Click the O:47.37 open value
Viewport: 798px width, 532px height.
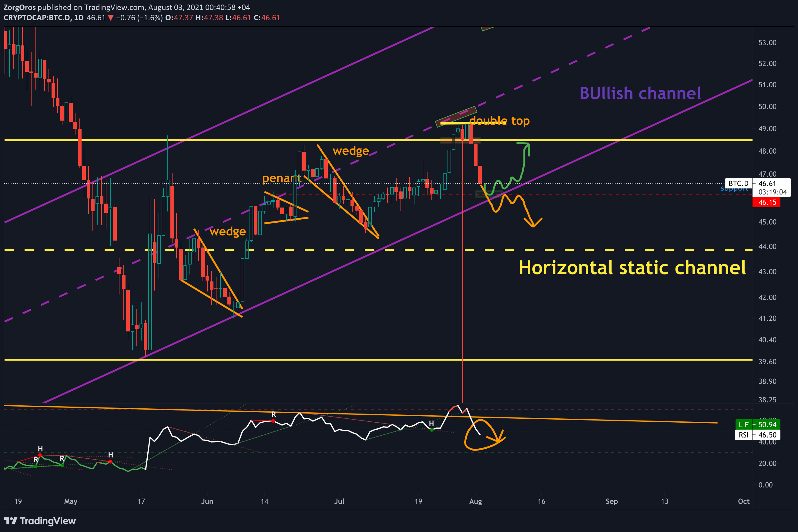(x=179, y=18)
